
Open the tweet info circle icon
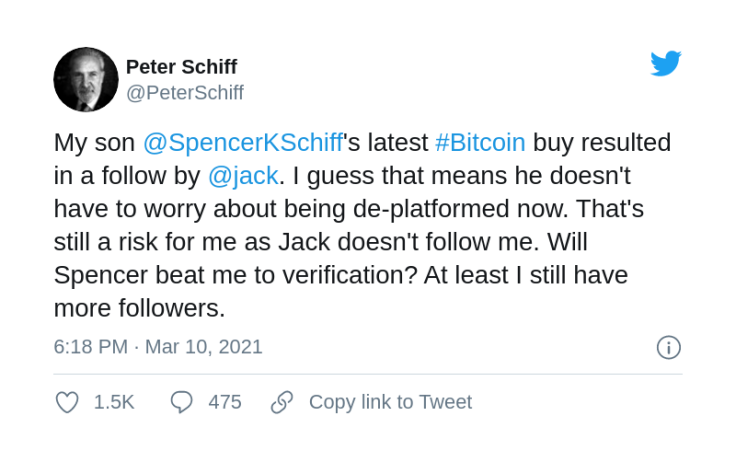coord(668,347)
